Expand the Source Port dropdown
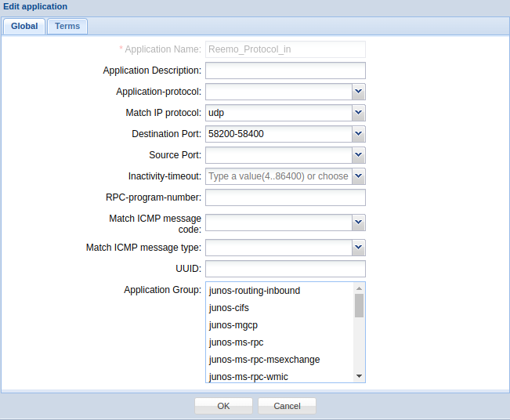The height and width of the screenshot is (420, 510). click(358, 155)
